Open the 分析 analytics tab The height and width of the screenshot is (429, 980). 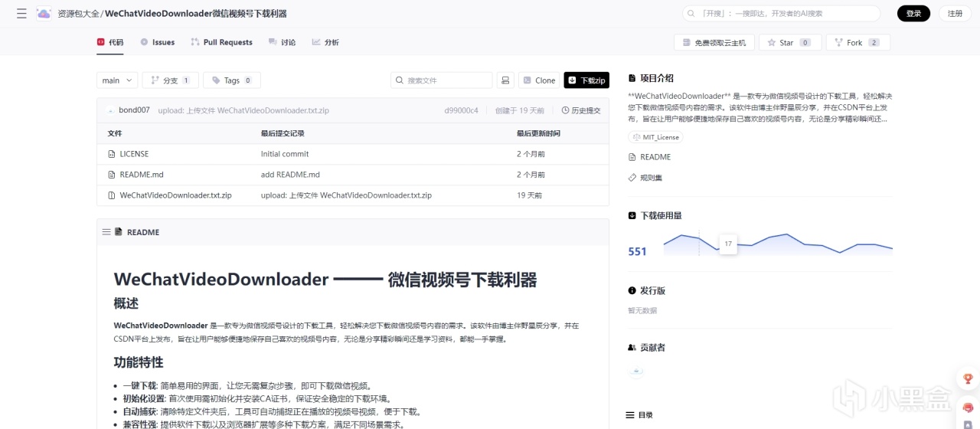325,42
